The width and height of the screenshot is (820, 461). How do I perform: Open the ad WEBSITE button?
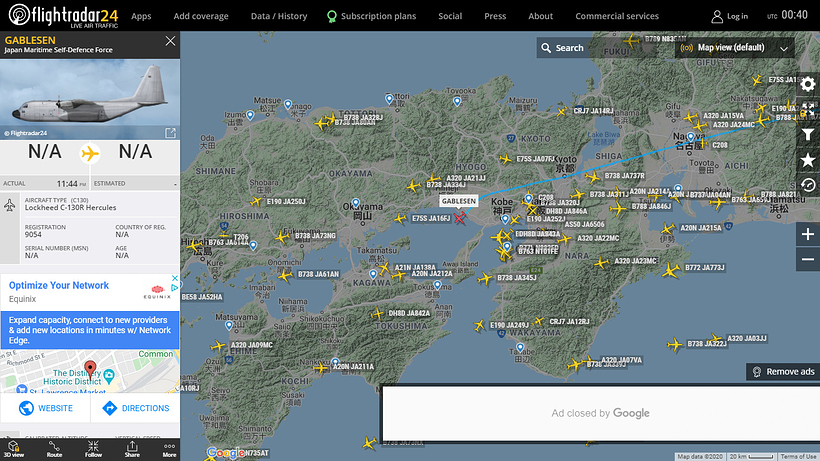click(x=45, y=408)
